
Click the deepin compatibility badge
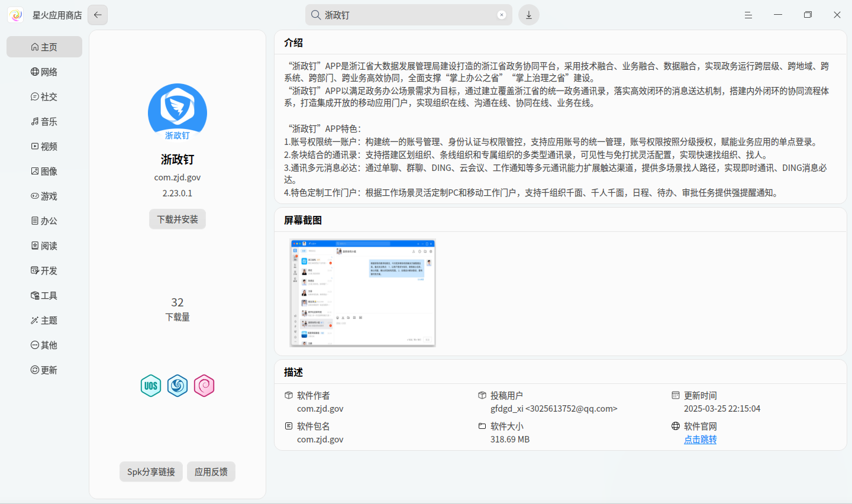click(177, 386)
